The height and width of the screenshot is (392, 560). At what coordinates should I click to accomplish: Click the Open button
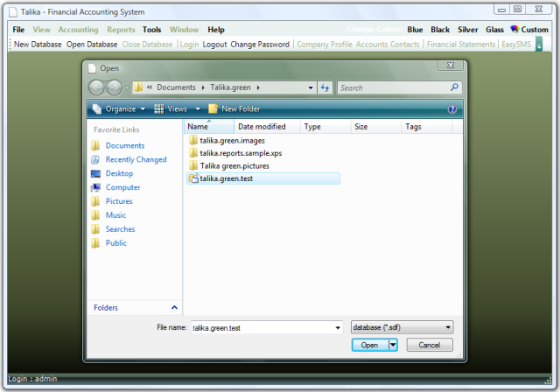[x=370, y=345]
